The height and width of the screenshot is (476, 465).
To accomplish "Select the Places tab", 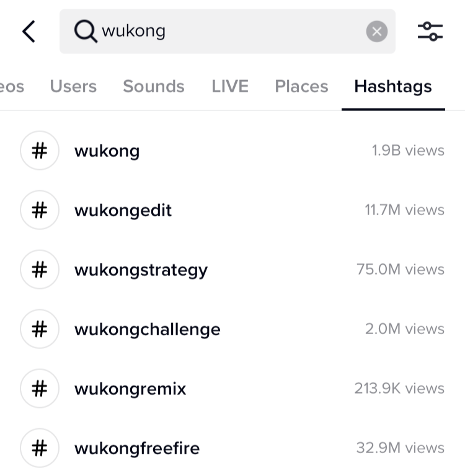I will (x=301, y=86).
